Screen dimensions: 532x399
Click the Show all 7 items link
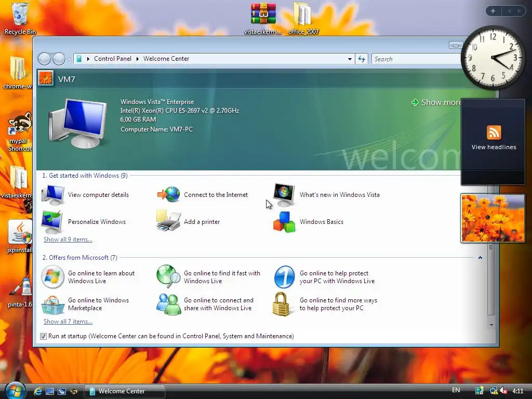point(68,322)
